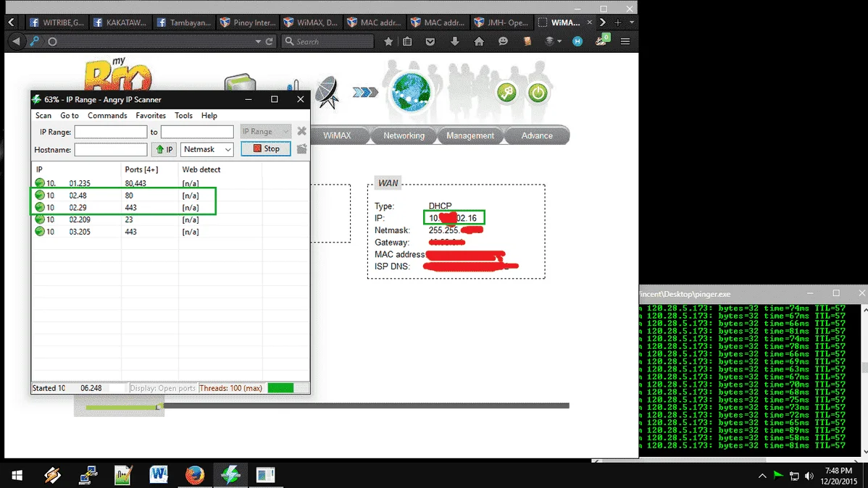868x488 pixels.
Task: Open the Favorites menu
Action: (151, 116)
